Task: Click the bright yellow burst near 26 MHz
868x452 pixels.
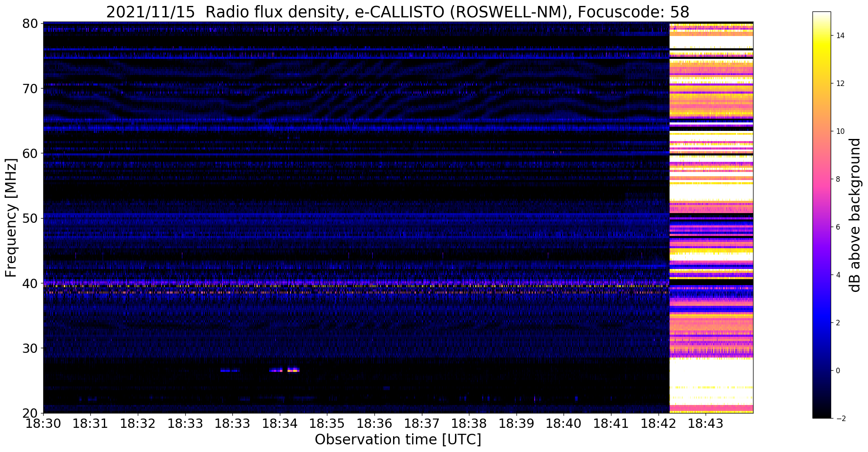Action: (x=293, y=370)
